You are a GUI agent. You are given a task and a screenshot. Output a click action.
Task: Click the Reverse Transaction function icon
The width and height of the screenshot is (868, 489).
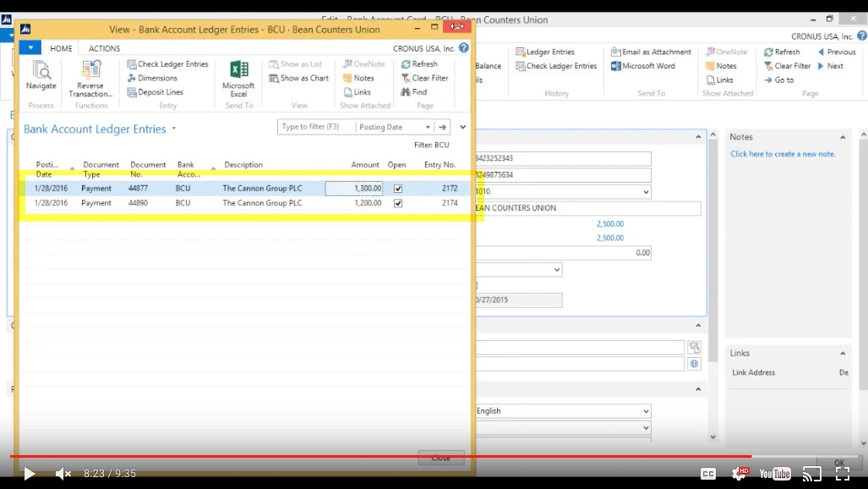pos(90,78)
